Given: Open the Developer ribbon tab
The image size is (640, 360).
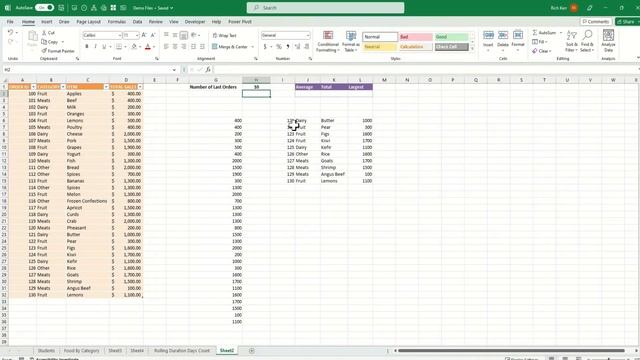Looking at the screenshot, I should pyautogui.click(x=195, y=22).
